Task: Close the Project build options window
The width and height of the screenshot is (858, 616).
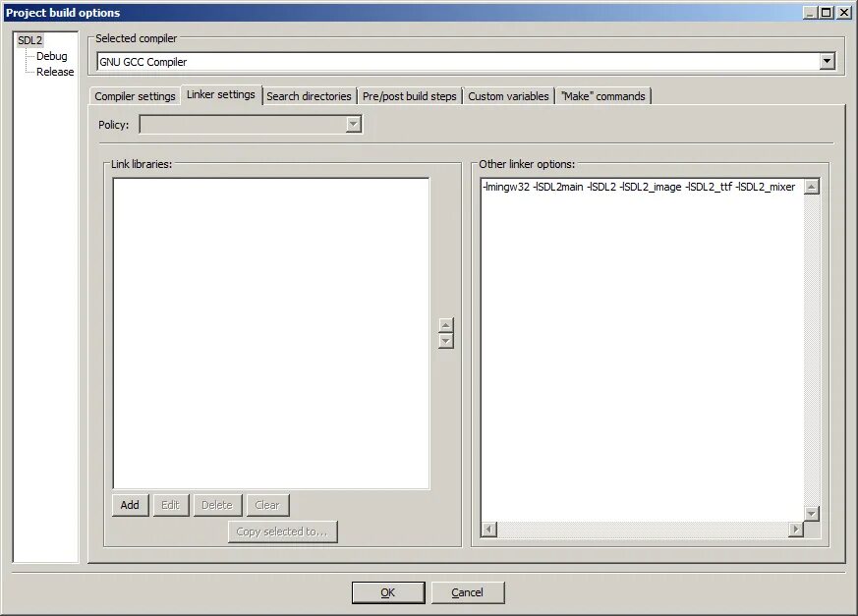Action: click(x=844, y=13)
